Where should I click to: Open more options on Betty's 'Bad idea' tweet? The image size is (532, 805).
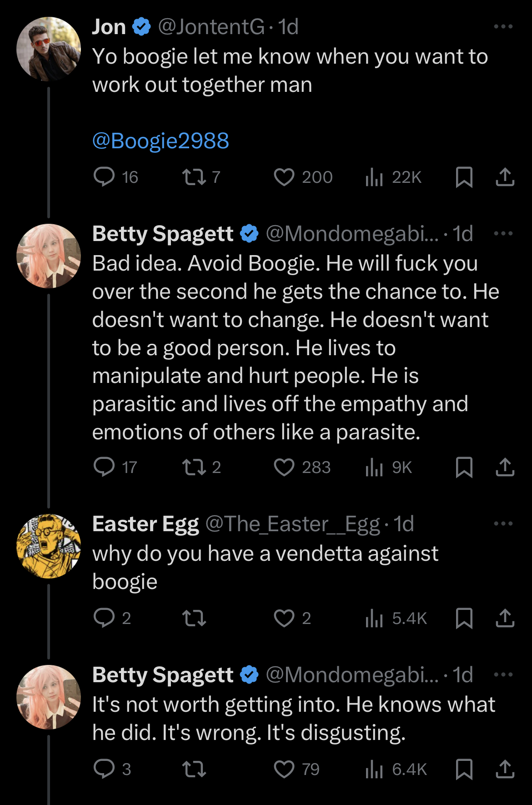tap(503, 234)
